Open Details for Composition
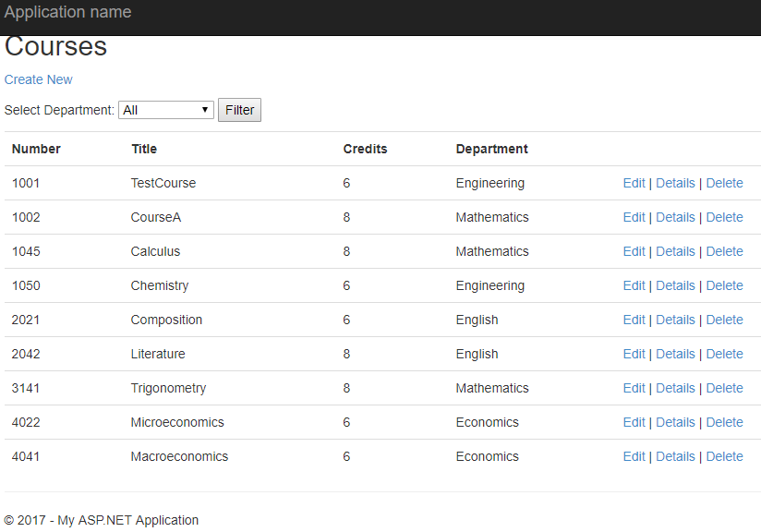Screen dimensions: 761x532 pyautogui.click(x=675, y=320)
